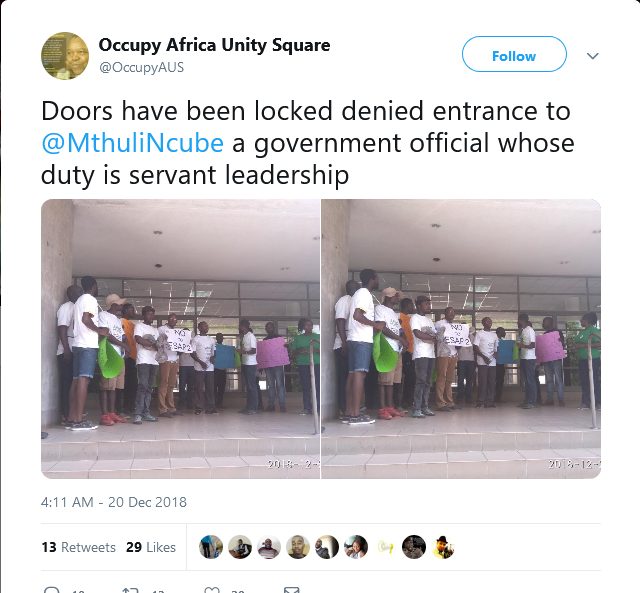The height and width of the screenshot is (593, 640).
Task: Open the dark round avatar next to megaphone
Action: pyautogui.click(x=414, y=547)
